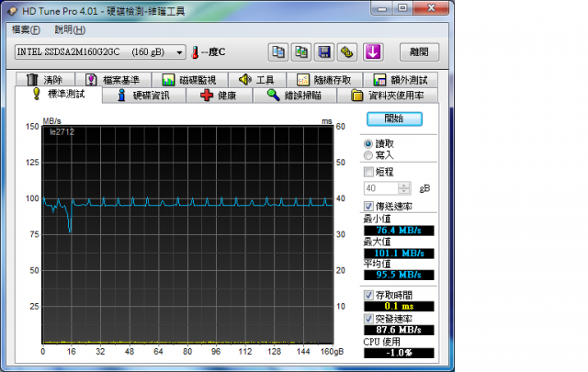The width and height of the screenshot is (588, 372).
Task: Open the 檔案(F) menu
Action: (x=26, y=29)
